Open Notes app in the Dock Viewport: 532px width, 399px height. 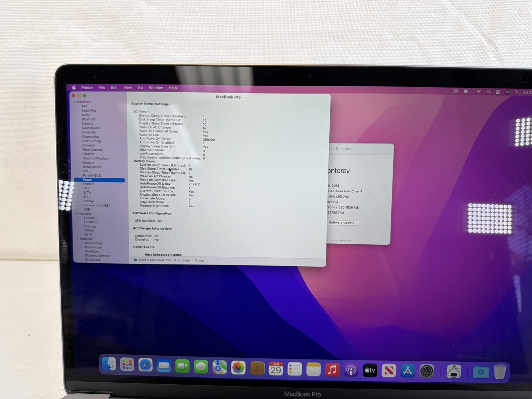313,369
